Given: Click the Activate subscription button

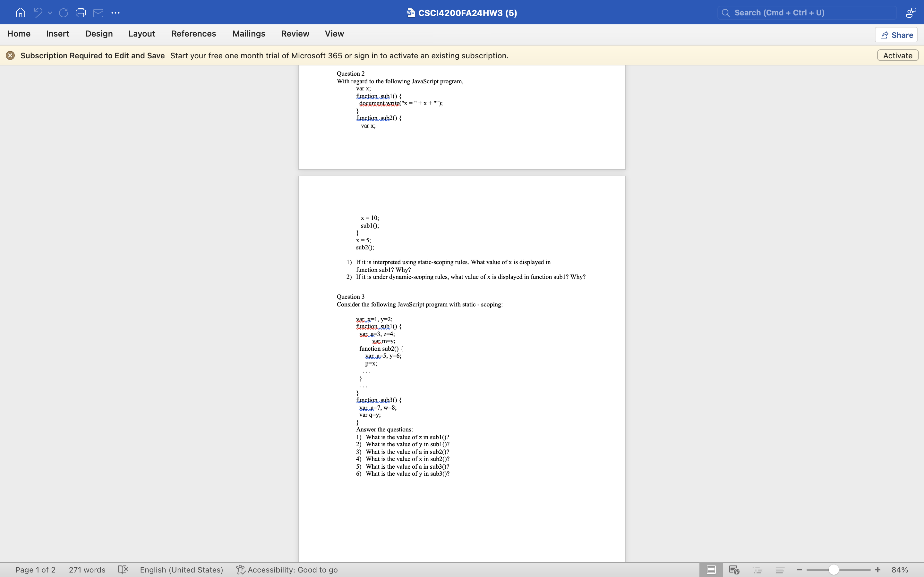Looking at the screenshot, I should tap(897, 55).
